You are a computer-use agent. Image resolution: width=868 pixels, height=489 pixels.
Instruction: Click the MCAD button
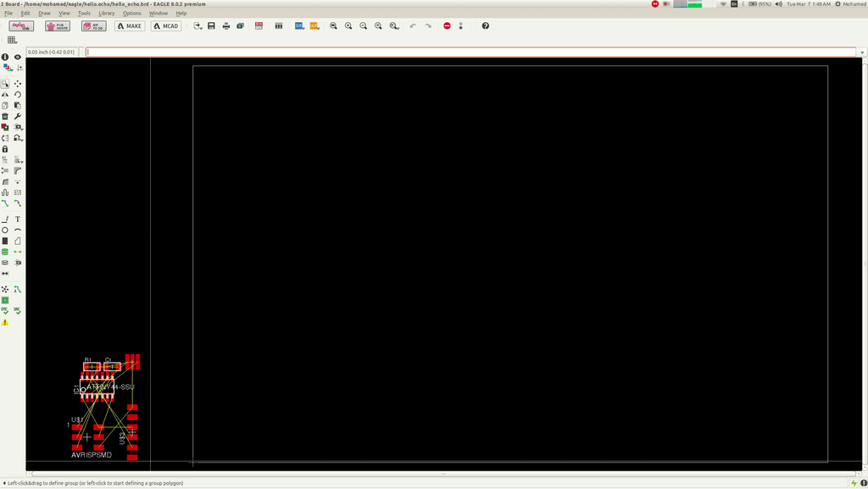tap(165, 26)
